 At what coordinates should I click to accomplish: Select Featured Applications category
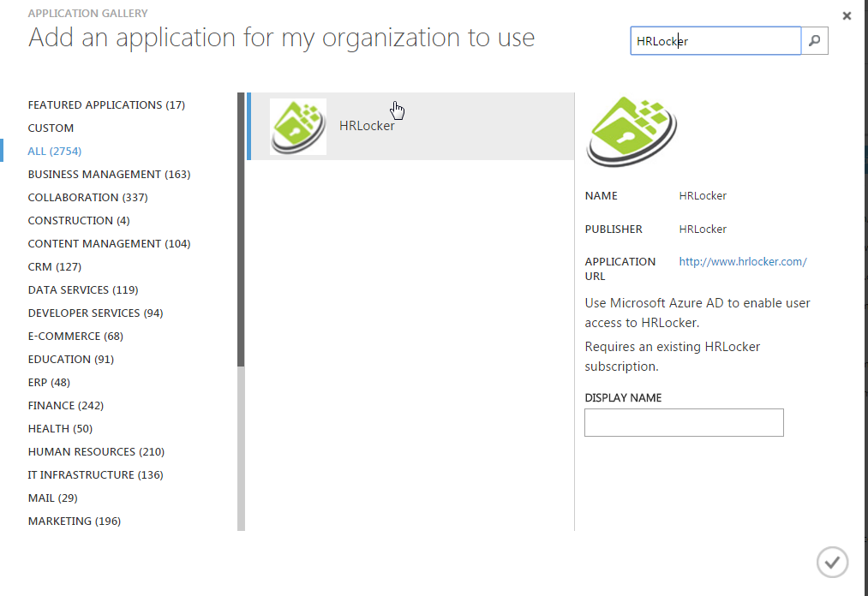106,105
